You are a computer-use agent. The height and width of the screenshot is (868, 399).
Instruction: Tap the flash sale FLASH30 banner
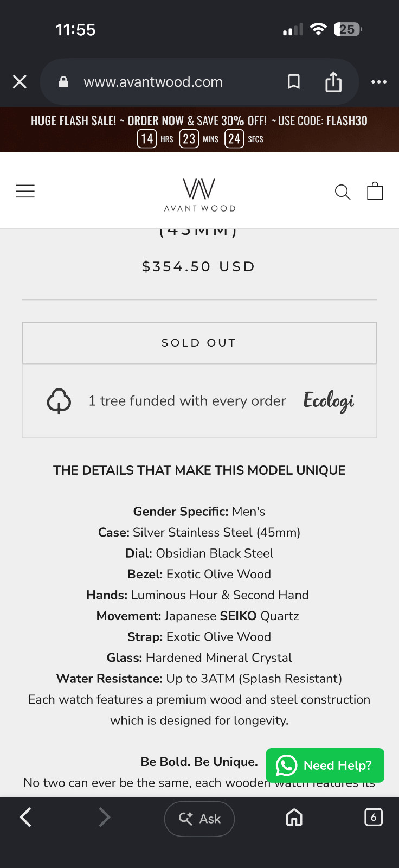click(200, 130)
